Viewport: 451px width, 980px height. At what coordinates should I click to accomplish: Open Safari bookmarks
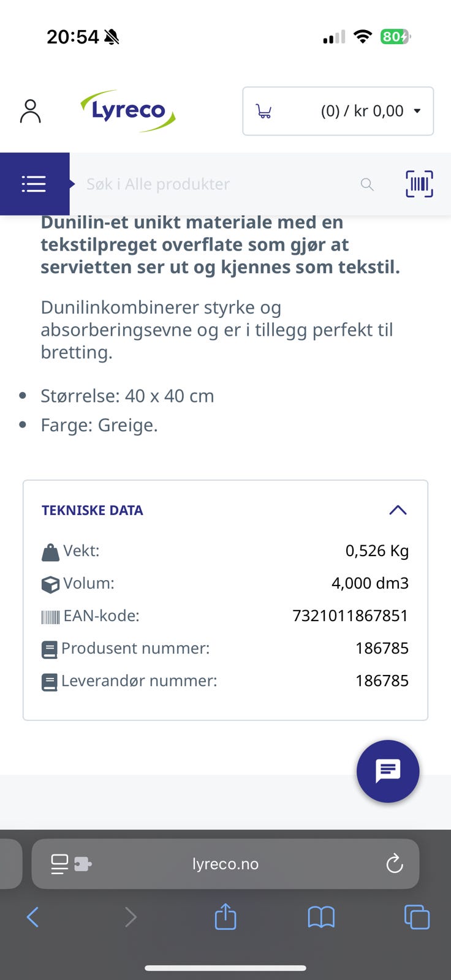click(321, 917)
